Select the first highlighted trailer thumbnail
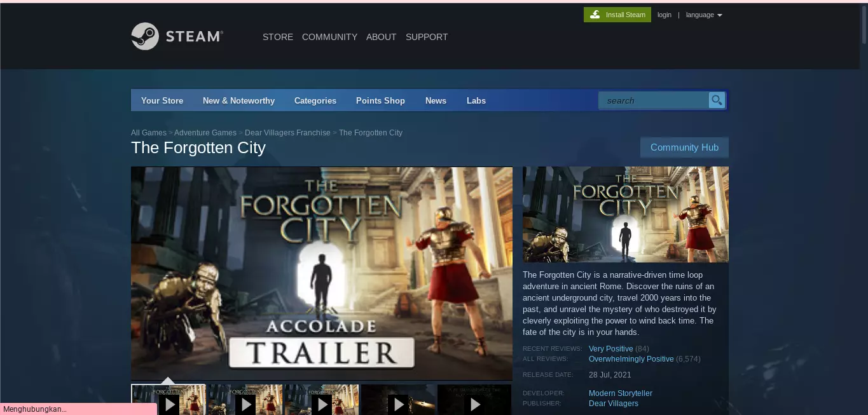The height and width of the screenshot is (415, 868). click(x=169, y=400)
